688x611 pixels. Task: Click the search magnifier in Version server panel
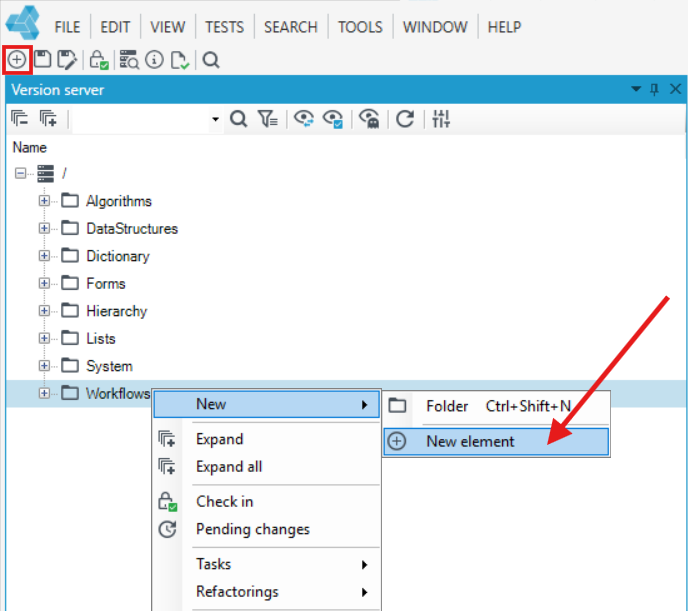tap(239, 119)
